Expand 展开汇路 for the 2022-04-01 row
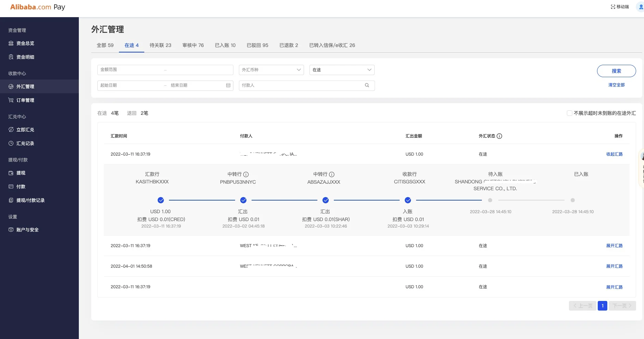Image resolution: width=644 pixels, height=339 pixels. pyautogui.click(x=614, y=266)
